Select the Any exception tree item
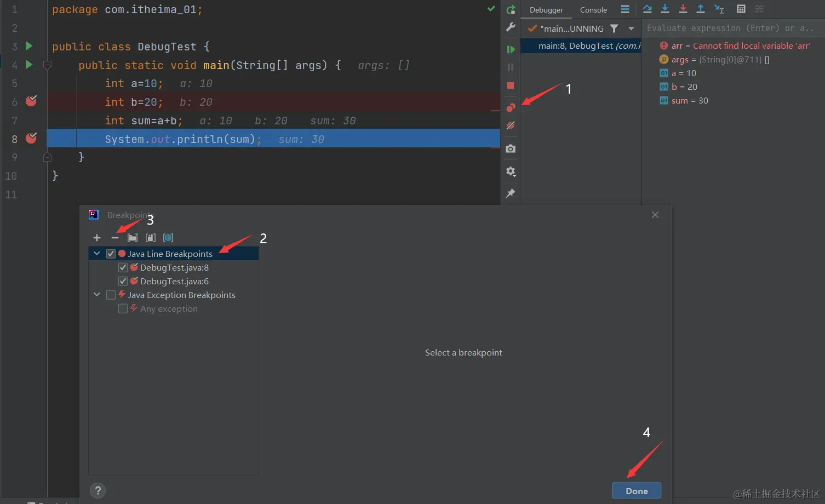This screenshot has width=825, height=504. point(169,308)
